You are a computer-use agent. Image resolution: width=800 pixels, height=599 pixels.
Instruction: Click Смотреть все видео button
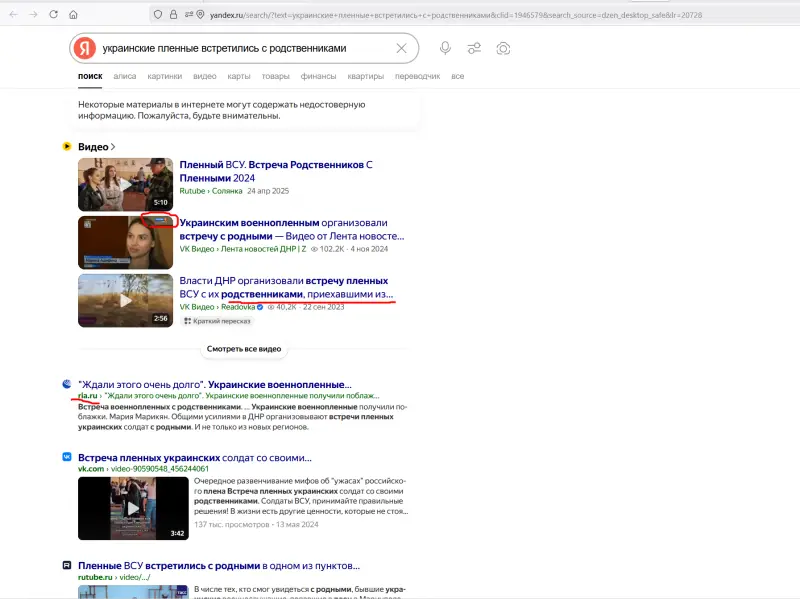point(244,349)
